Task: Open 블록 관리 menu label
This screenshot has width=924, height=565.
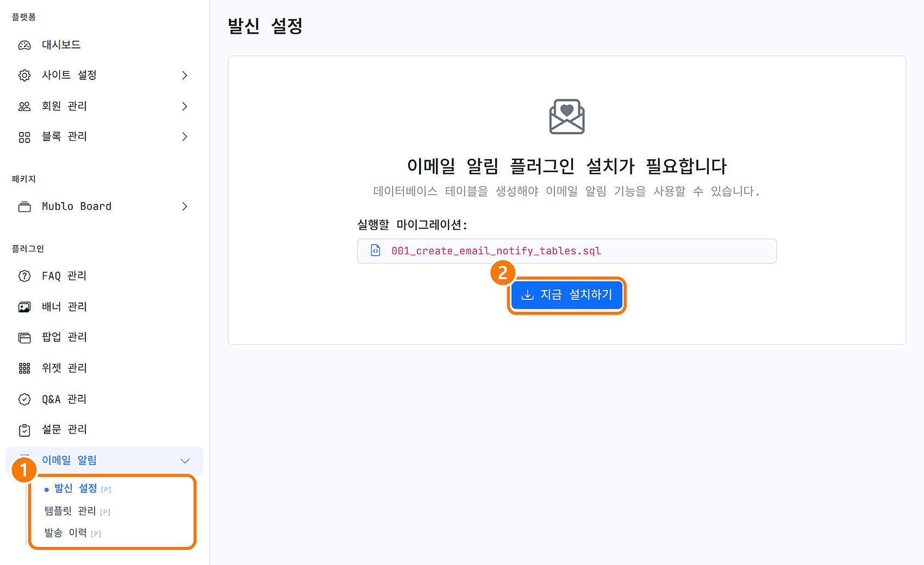Action: coord(64,136)
